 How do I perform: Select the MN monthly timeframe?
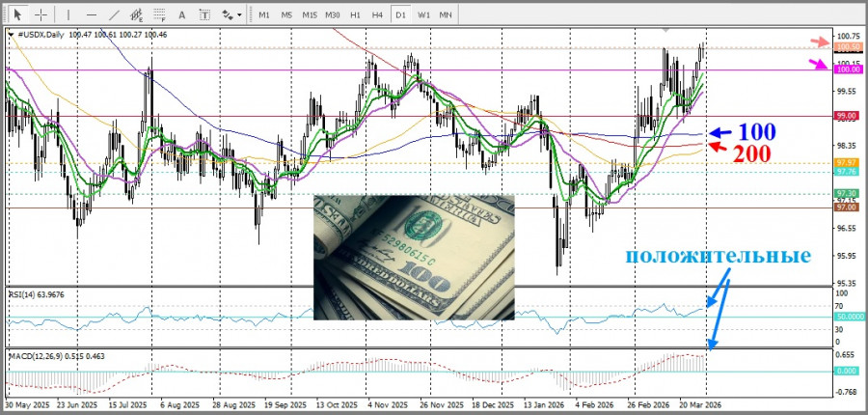[x=446, y=14]
